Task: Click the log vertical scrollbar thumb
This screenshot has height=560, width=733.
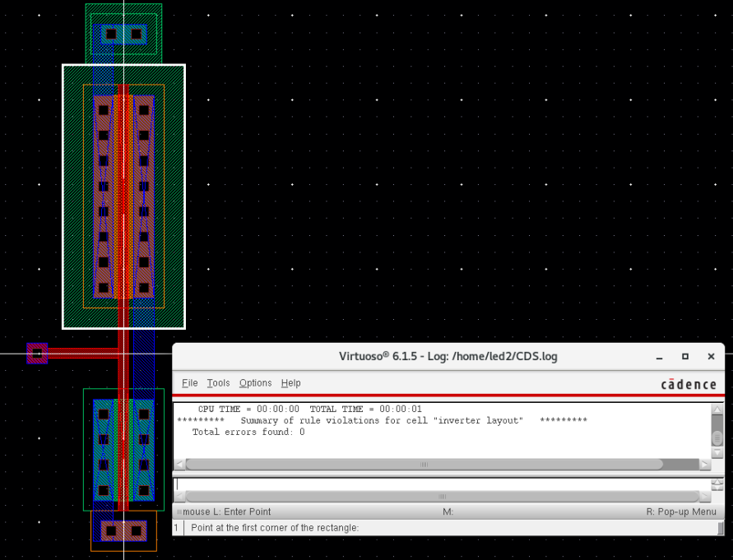Action: pos(717,437)
